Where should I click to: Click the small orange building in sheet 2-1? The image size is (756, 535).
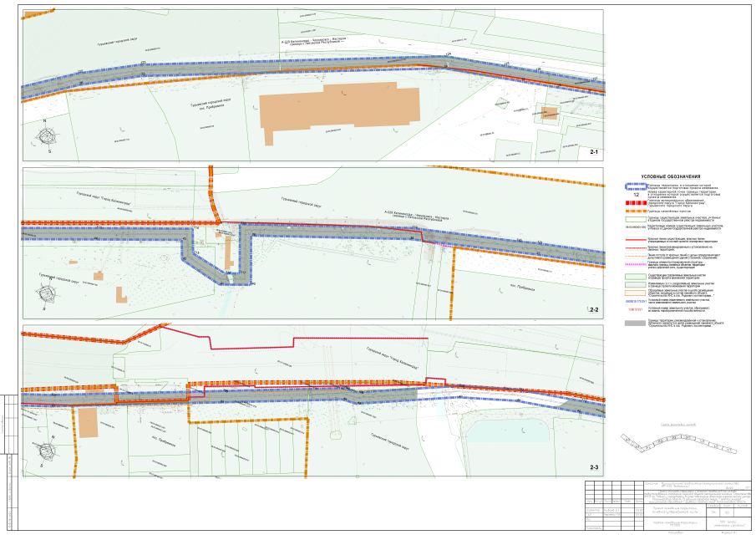point(550,113)
